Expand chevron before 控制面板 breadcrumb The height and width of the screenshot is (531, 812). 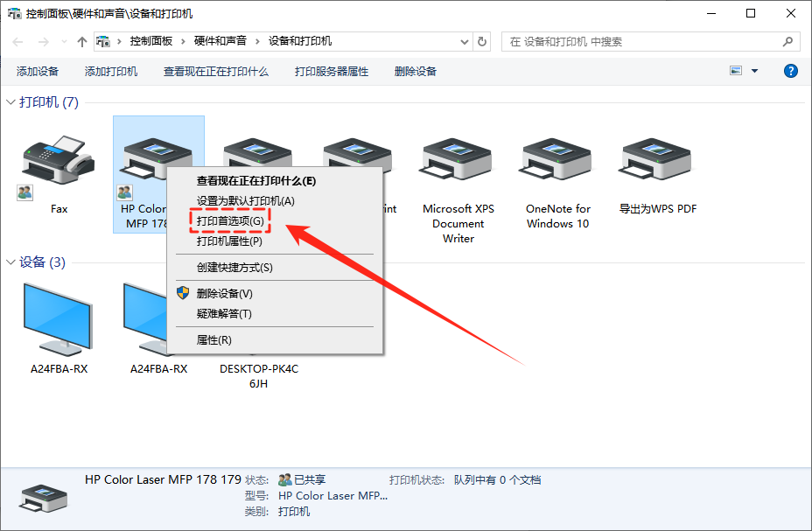pos(119,41)
